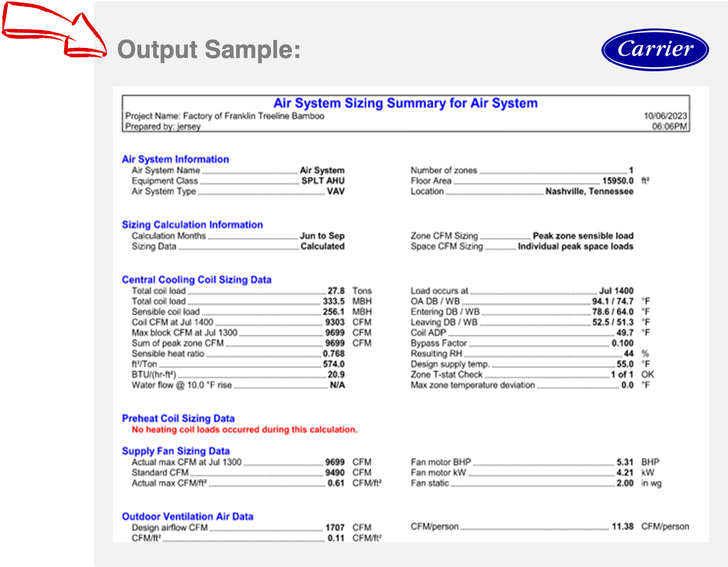The width and height of the screenshot is (728, 567).
Task: Click the Design supply temp. value 55.0
Action: pyautogui.click(x=625, y=364)
